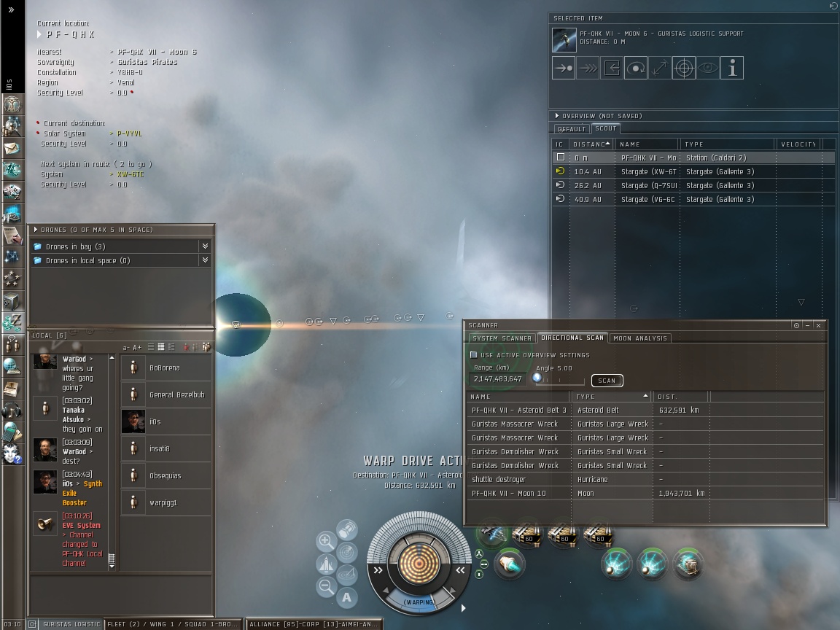Select detailed list mode icon in Local
Viewport: 840px width, 630px height.
pos(171,347)
